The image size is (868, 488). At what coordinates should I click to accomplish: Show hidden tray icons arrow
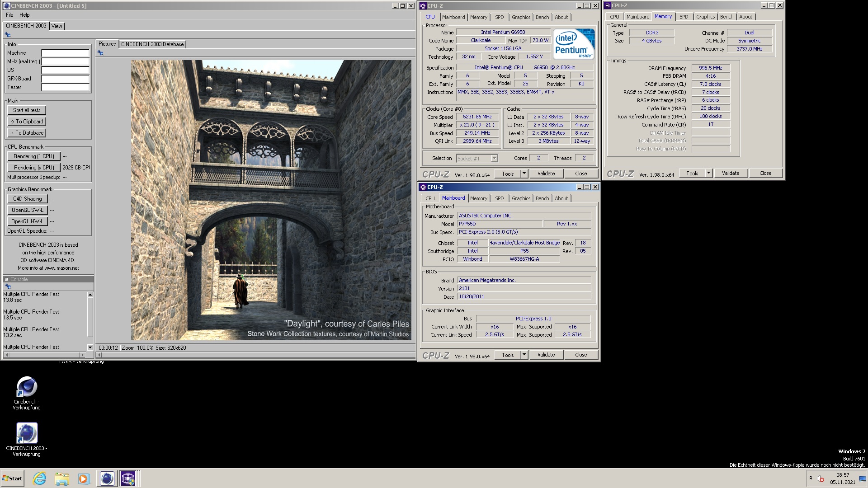pyautogui.click(x=811, y=478)
